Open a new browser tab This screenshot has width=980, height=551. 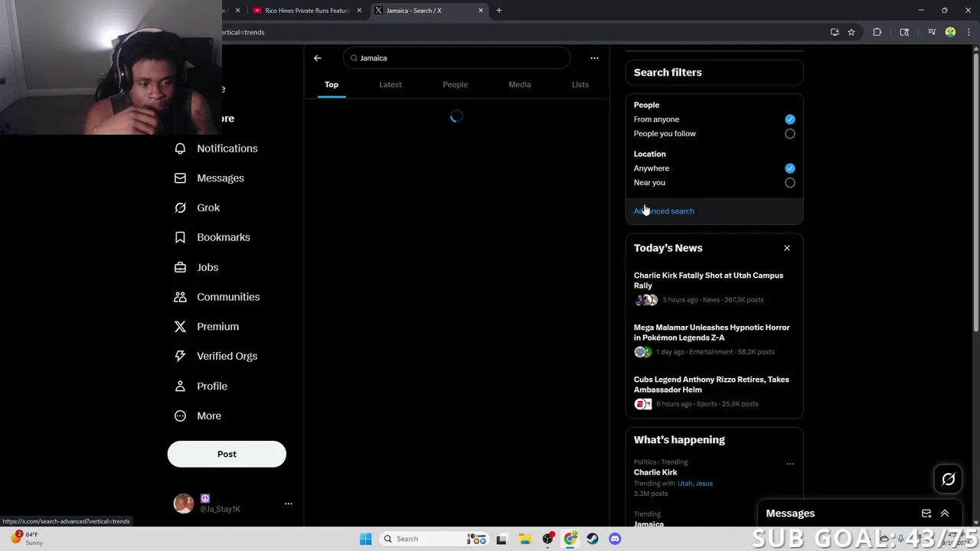499,11
